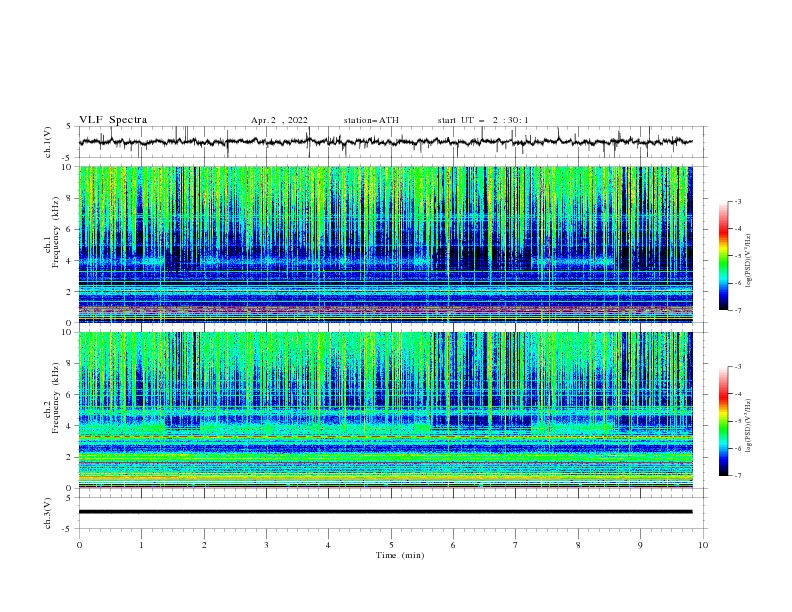Click the "-7" tick on lower color bar

tap(738, 476)
